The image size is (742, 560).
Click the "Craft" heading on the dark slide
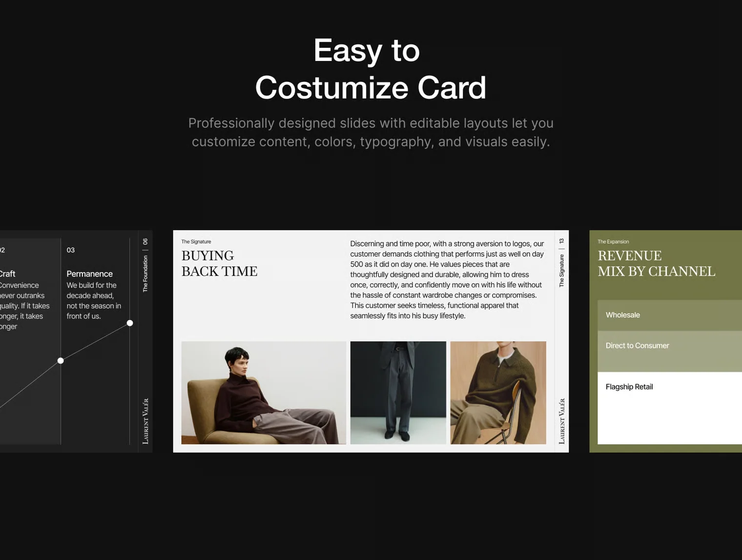[7, 274]
